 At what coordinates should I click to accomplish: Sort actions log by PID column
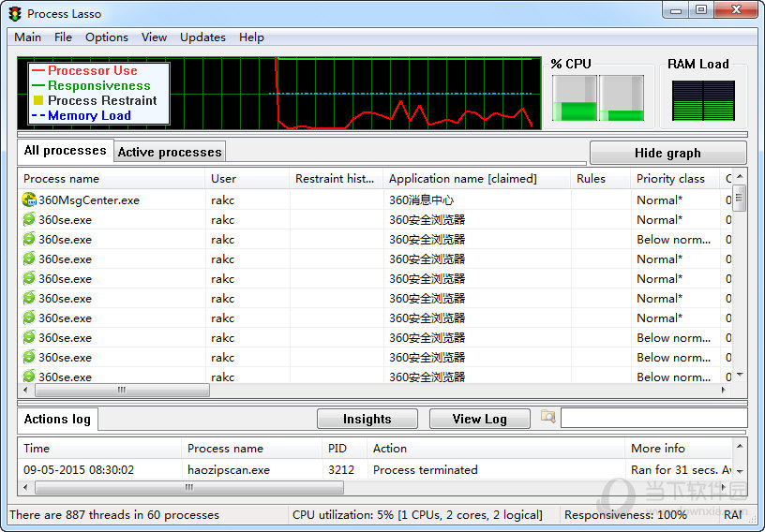pyautogui.click(x=344, y=449)
